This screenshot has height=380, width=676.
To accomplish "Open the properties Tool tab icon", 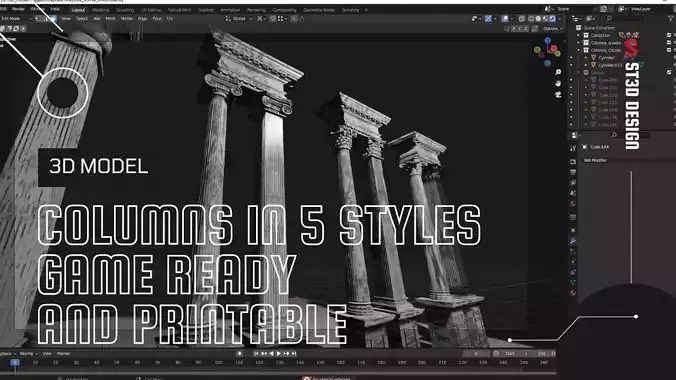I will click(573, 148).
